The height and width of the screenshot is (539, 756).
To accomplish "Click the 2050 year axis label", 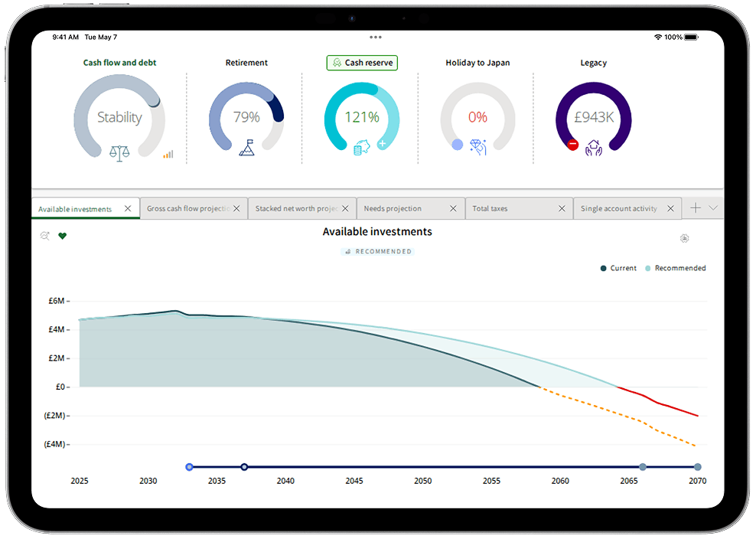I will (423, 481).
